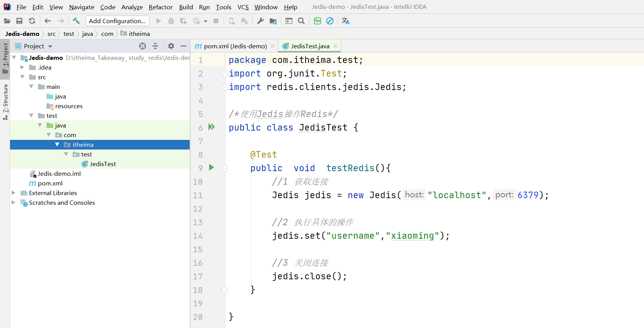Collapse the src test folder arrow

[31, 116]
